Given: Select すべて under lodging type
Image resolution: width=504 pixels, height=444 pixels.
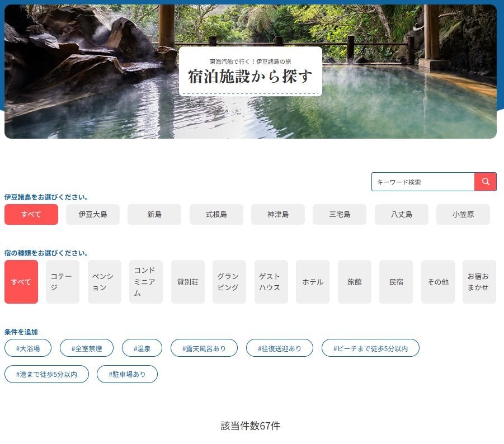Looking at the screenshot, I should 21,282.
